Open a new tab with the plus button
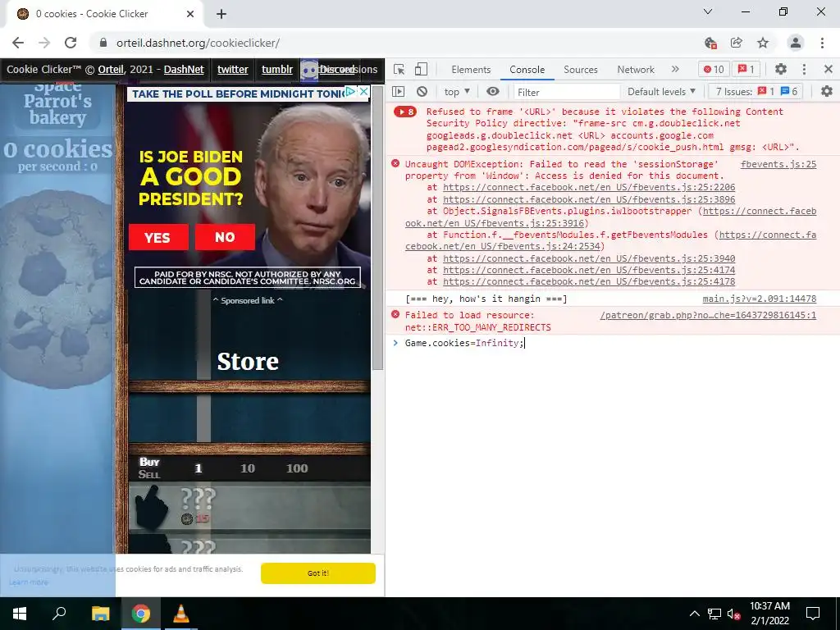 [221, 14]
